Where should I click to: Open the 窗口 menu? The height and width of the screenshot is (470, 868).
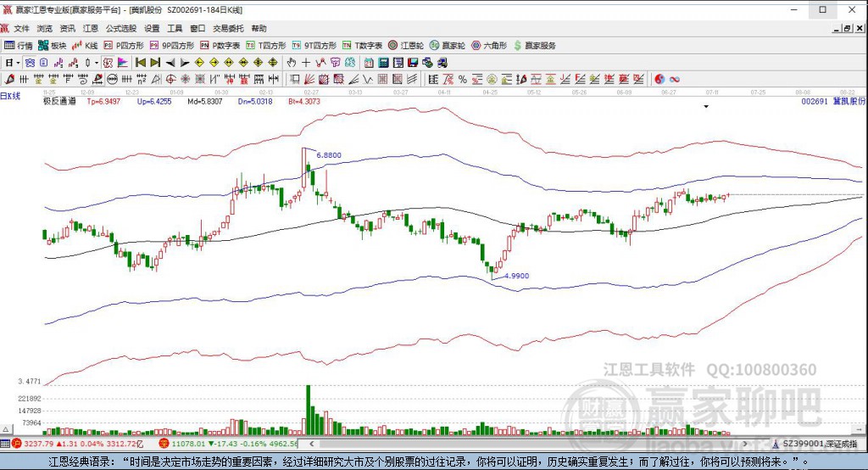198,28
